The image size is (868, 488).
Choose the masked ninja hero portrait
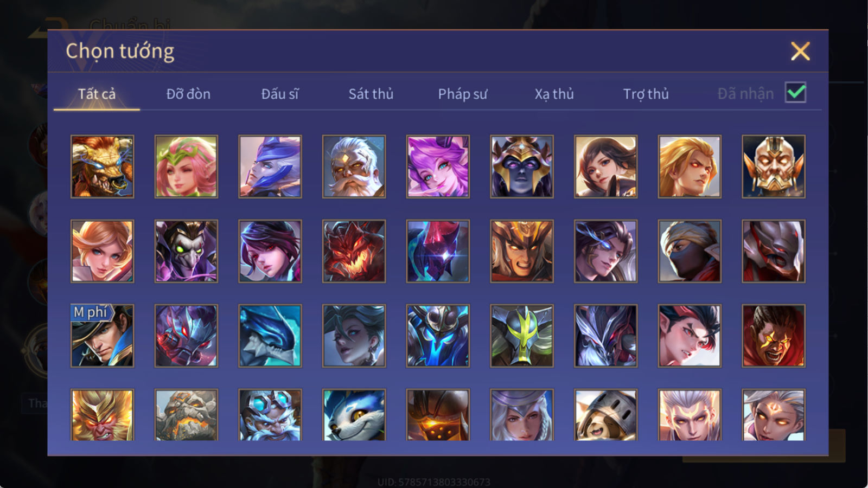690,251
